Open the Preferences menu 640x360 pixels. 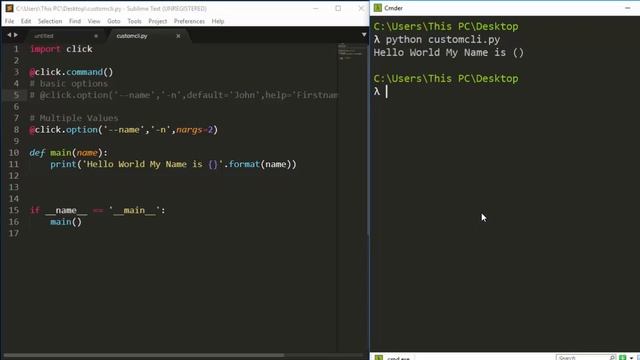[189, 21]
